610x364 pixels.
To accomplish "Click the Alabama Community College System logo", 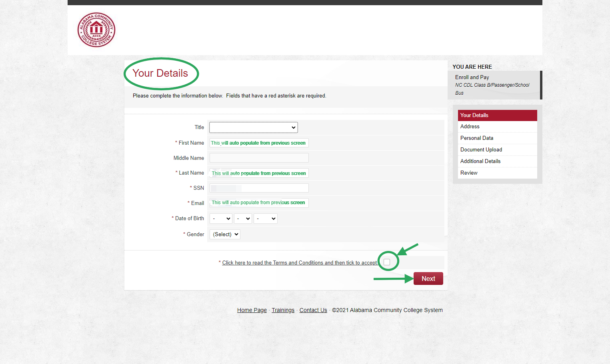I will point(96,30).
